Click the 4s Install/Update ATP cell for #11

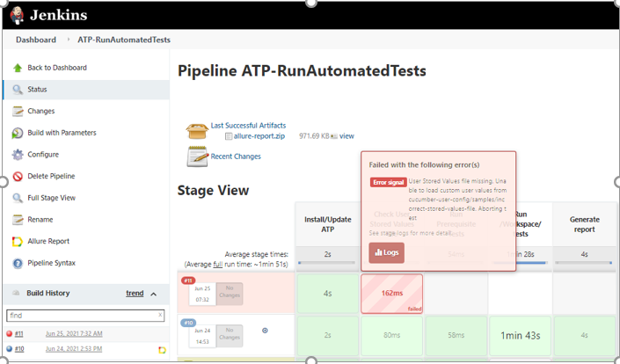click(x=327, y=294)
